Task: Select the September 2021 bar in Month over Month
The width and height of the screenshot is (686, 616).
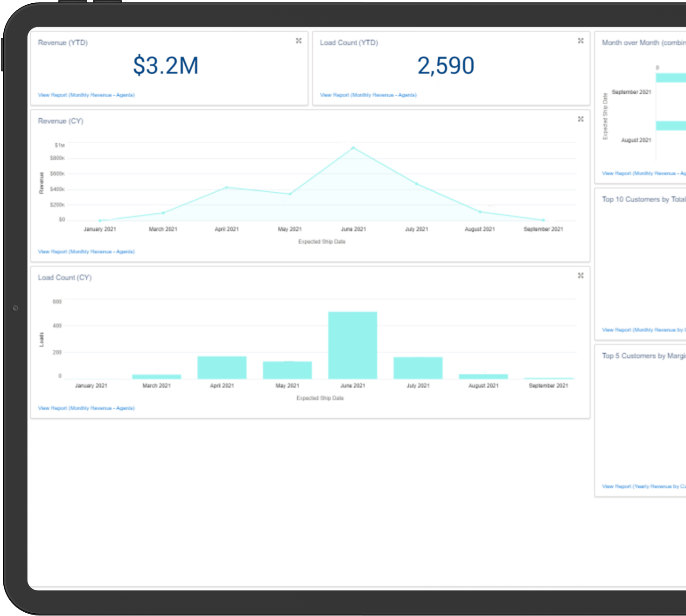Action: pyautogui.click(x=671, y=78)
